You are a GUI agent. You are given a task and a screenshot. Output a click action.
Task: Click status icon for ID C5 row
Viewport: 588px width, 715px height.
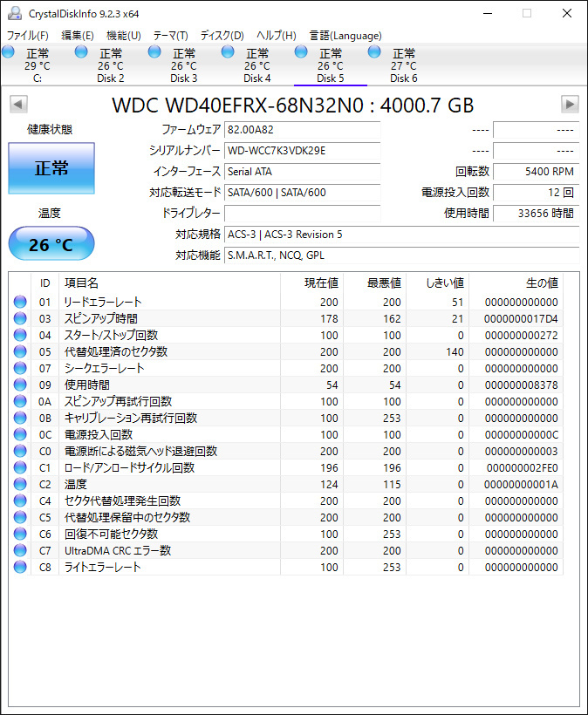point(20,517)
